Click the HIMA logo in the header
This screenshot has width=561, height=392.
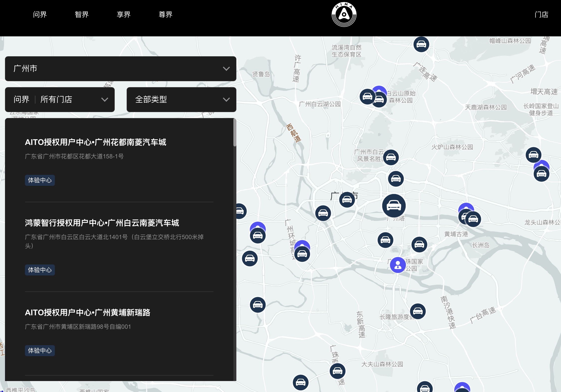[x=344, y=14]
